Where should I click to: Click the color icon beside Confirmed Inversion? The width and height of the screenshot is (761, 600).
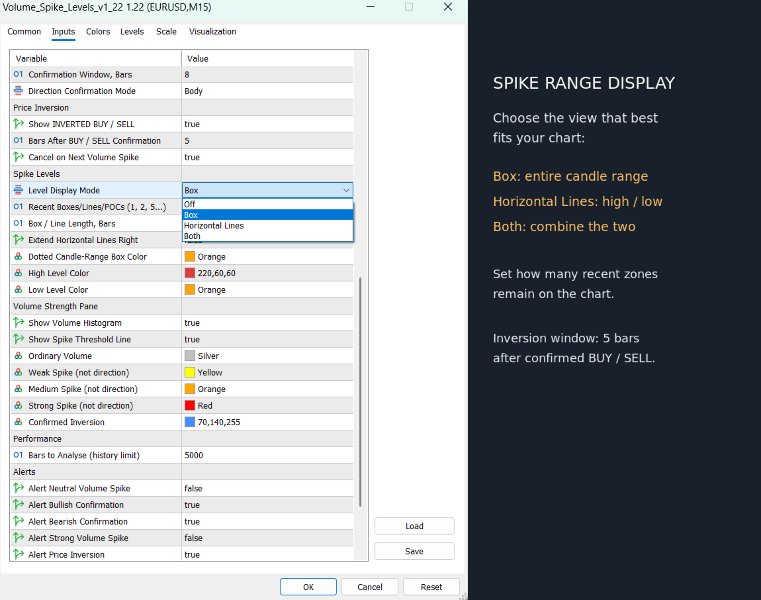coord(18,422)
